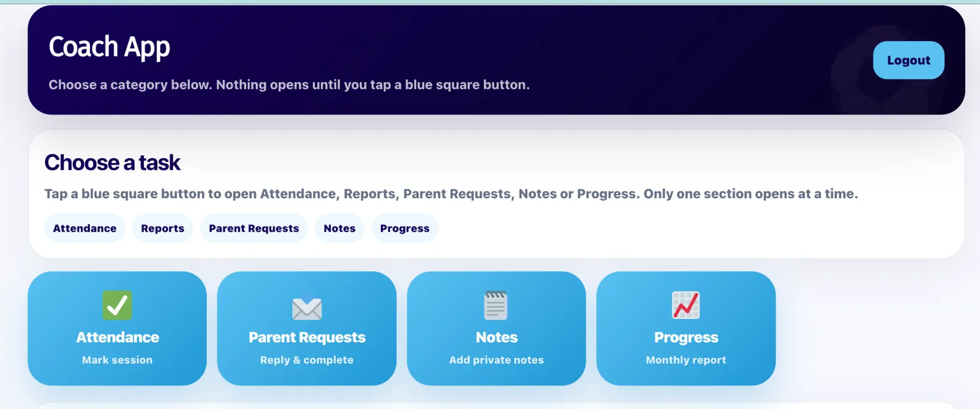Screen dimensions: 980x409
Task: Open Notes via 'Add private notes' text
Action: (x=496, y=360)
